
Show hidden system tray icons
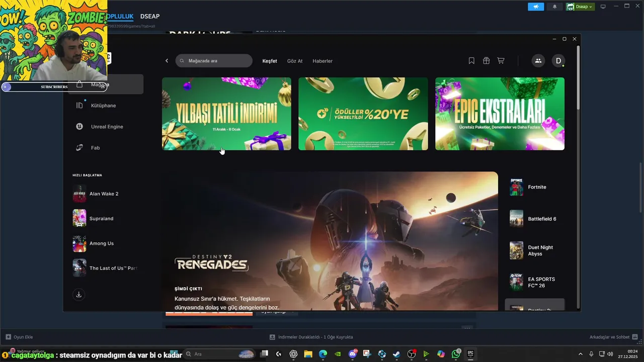pos(581,354)
